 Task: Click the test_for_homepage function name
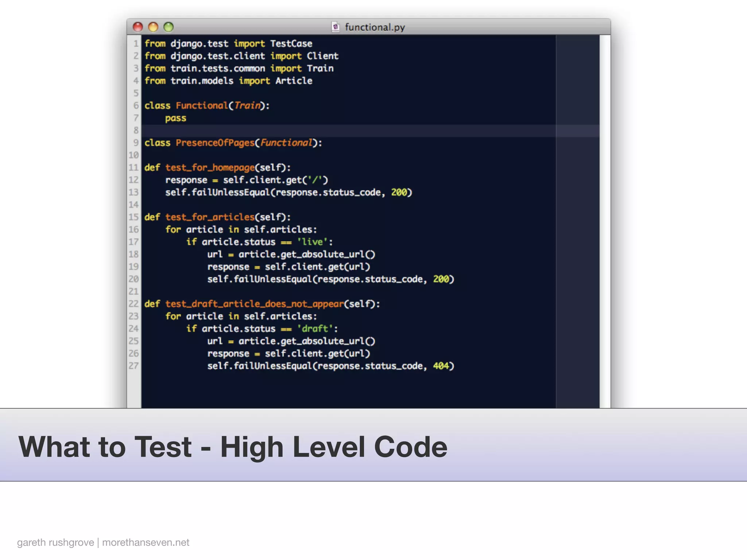pyautogui.click(x=210, y=168)
